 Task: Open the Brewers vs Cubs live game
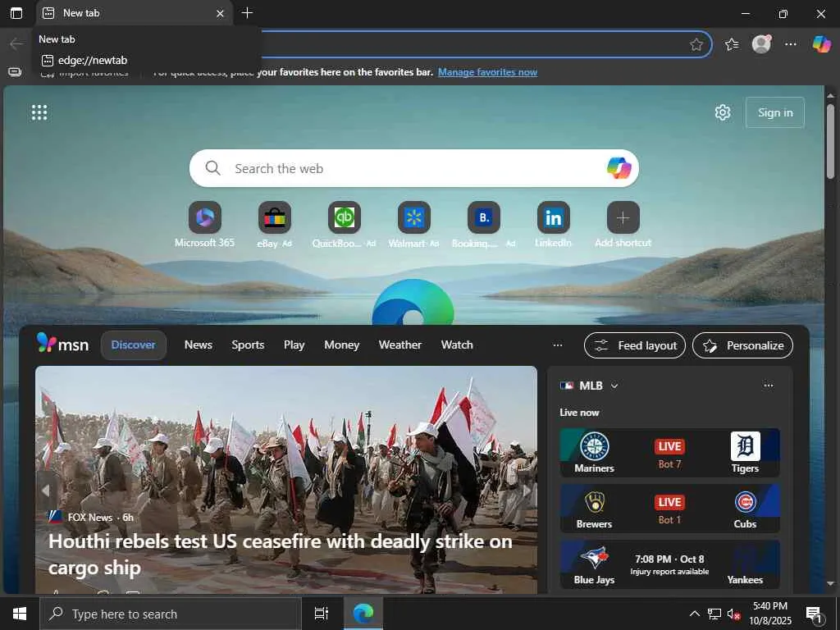[669, 509]
